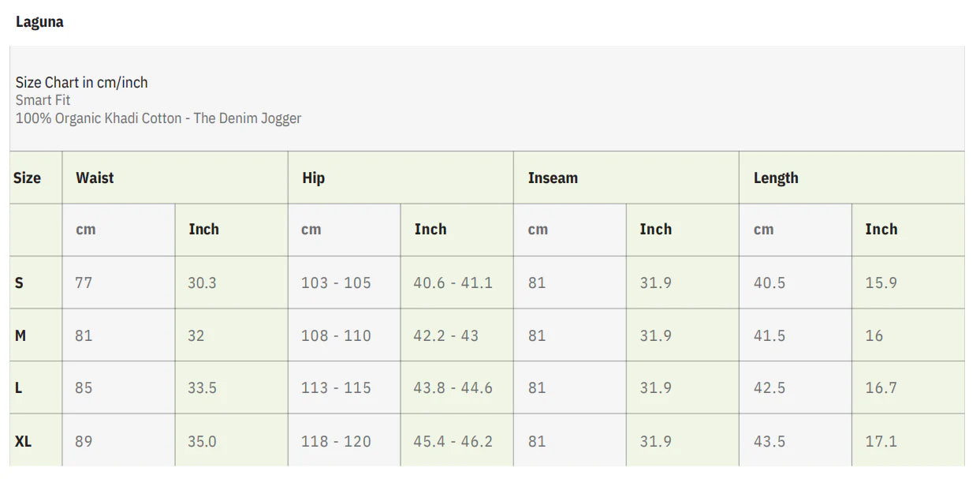Click the 30.3 inch waist value
Screen dimensions: 980x479
[202, 283]
